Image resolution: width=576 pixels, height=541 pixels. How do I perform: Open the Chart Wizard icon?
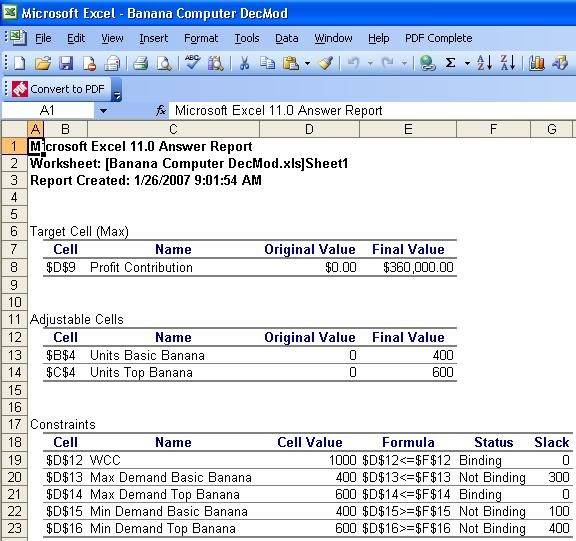536,63
